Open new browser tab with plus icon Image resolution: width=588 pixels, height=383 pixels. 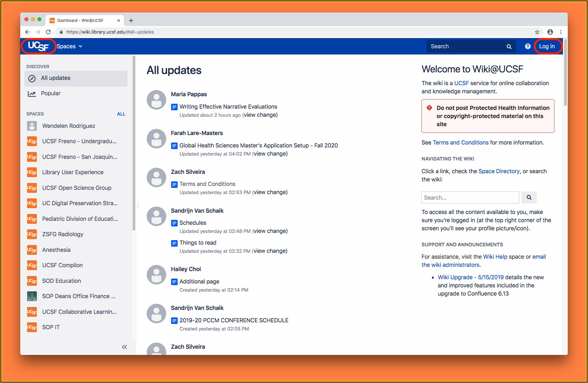pyautogui.click(x=131, y=21)
